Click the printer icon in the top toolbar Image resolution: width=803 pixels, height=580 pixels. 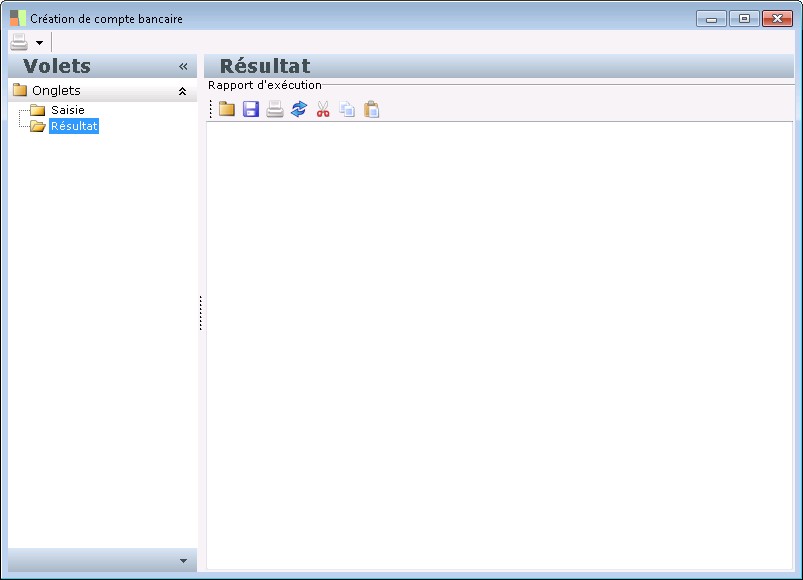(19, 42)
